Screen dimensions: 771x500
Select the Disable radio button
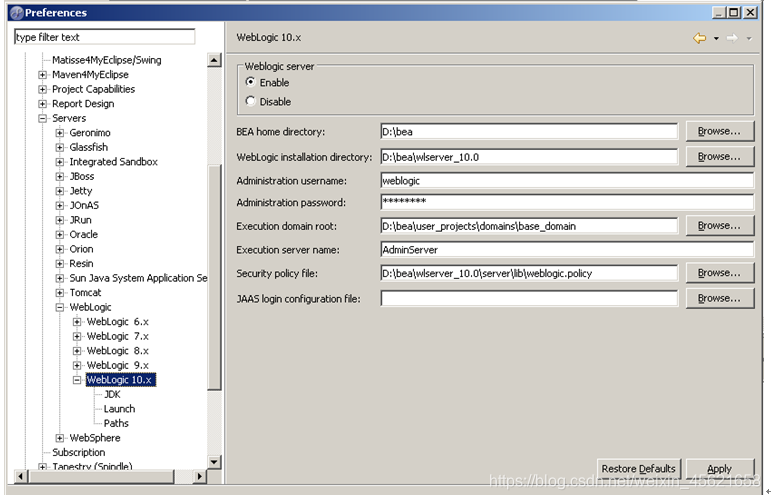tap(250, 101)
